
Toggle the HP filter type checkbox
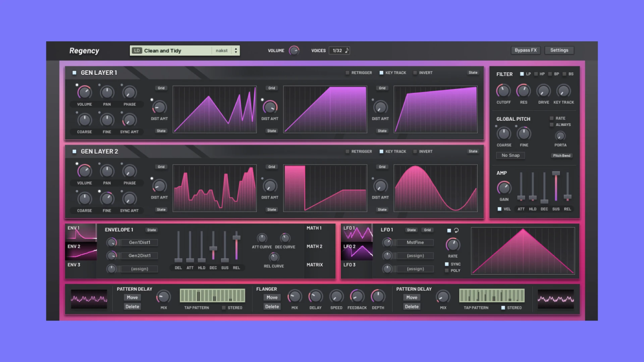(x=536, y=74)
